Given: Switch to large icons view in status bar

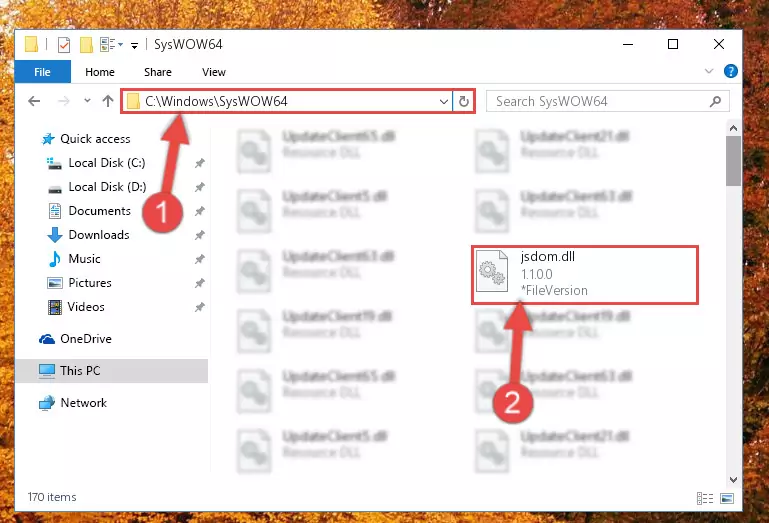Looking at the screenshot, I should 727,498.
